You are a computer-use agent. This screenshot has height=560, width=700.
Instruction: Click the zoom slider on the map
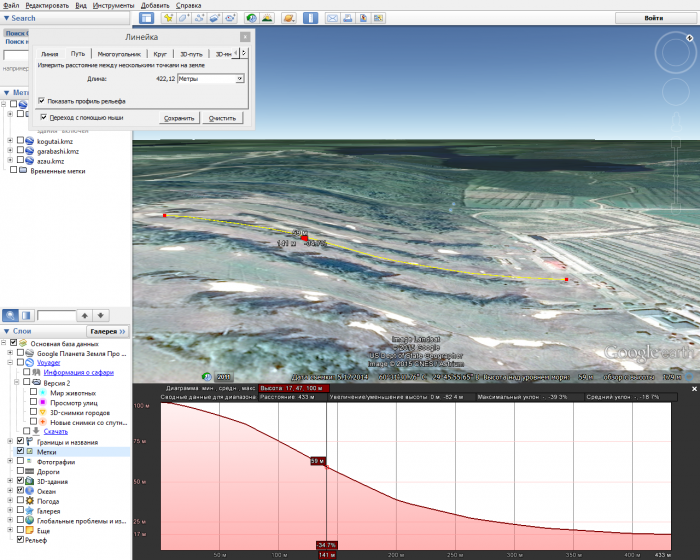click(676, 176)
